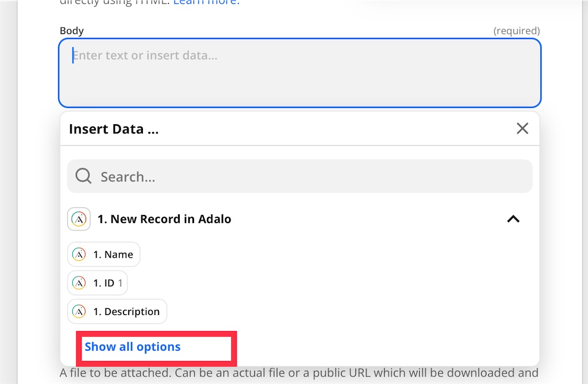Close the Insert Data panel
The height and width of the screenshot is (384, 588).
point(522,128)
